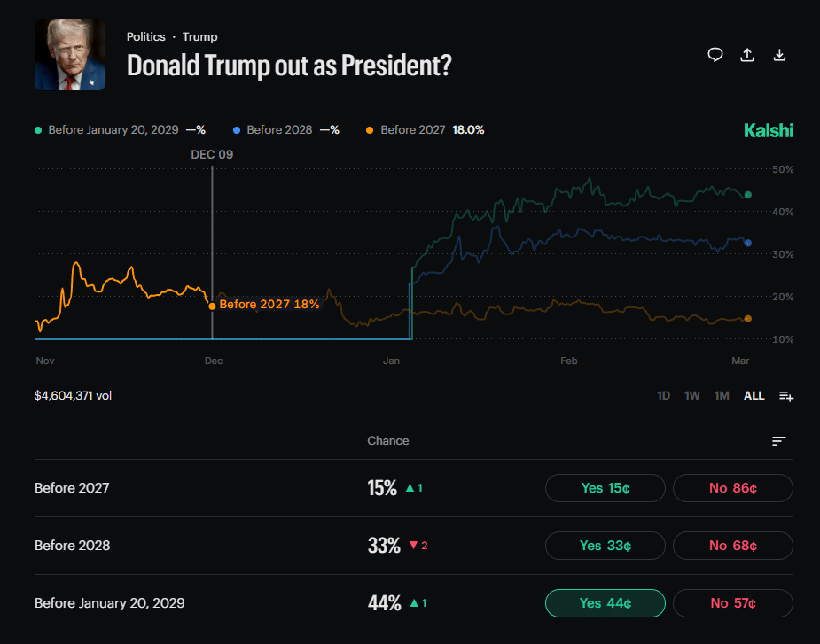Screen dimensions: 820x644
Task: Buy Yes 33¢ for Before 2028
Action: (605, 546)
